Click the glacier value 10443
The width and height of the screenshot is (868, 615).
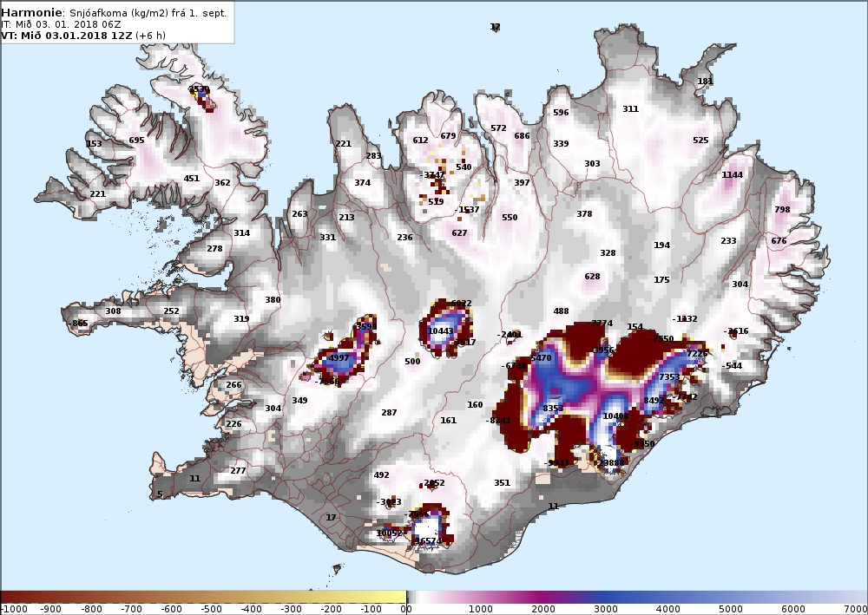pyautogui.click(x=441, y=330)
